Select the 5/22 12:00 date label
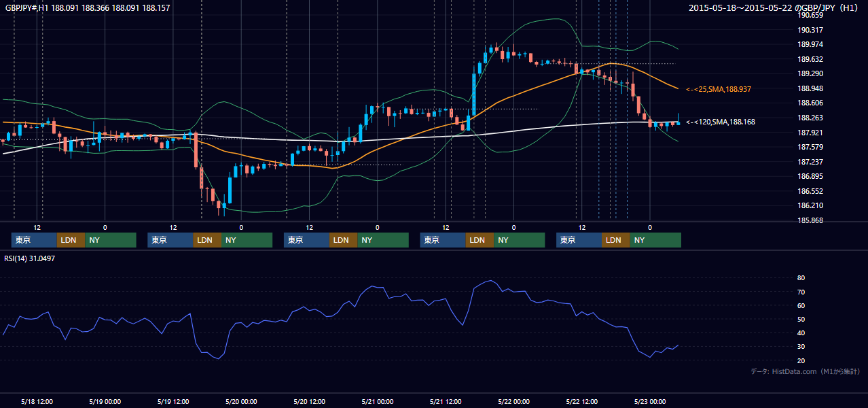The width and height of the screenshot is (868, 408). click(581, 401)
